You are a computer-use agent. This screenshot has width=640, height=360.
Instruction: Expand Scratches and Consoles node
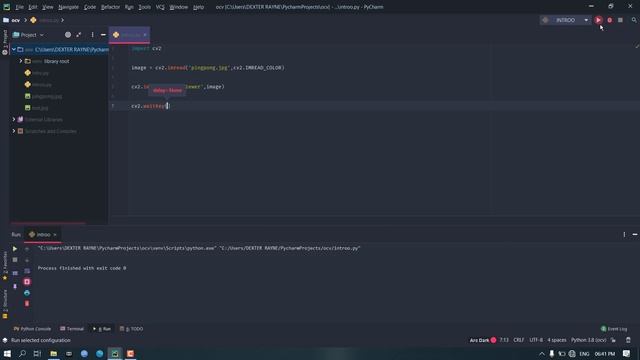click(x=14, y=131)
